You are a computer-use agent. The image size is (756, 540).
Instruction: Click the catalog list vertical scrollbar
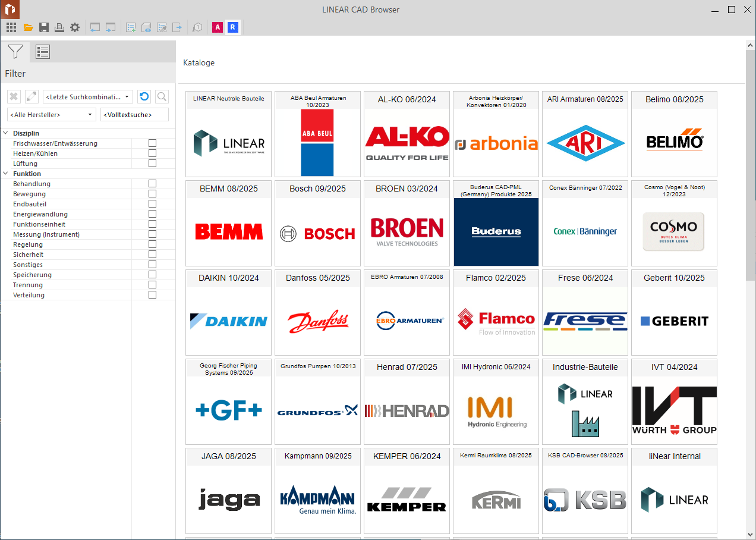pyautogui.click(x=751, y=167)
